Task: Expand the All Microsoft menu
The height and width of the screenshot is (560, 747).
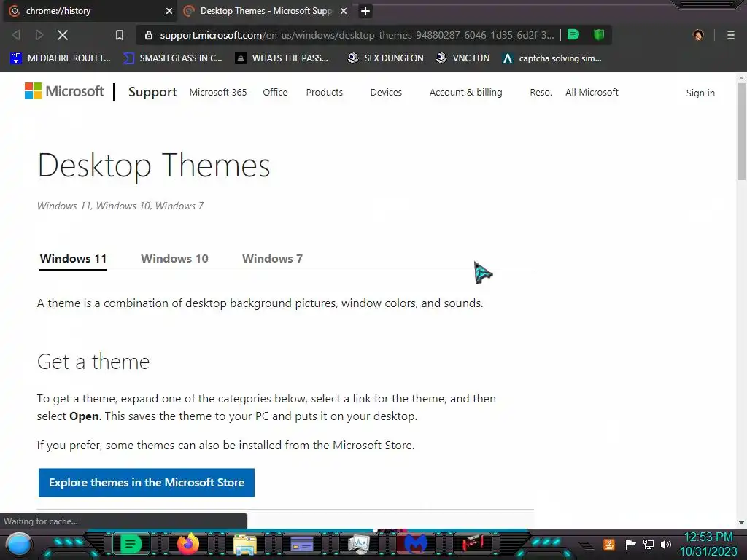Action: tap(592, 93)
